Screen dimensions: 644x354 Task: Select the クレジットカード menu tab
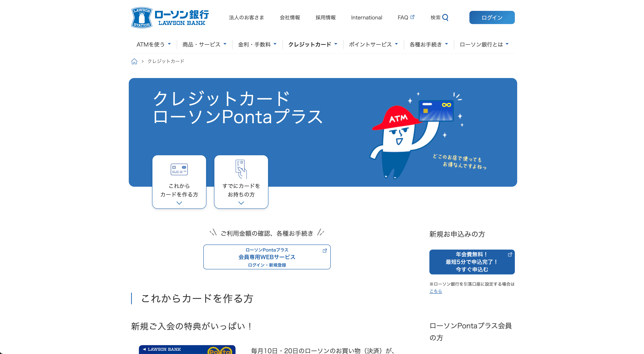311,44
